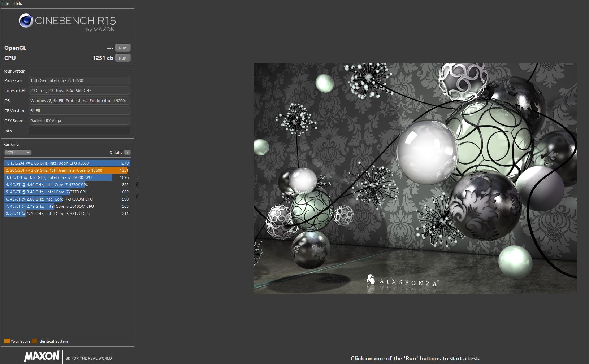Expand ranking Details with the arrow button

(x=127, y=153)
